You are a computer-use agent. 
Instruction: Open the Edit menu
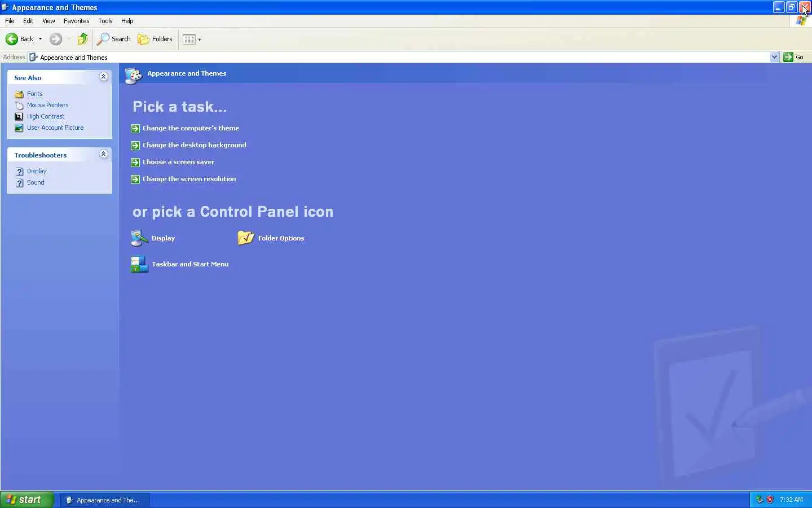(x=28, y=21)
